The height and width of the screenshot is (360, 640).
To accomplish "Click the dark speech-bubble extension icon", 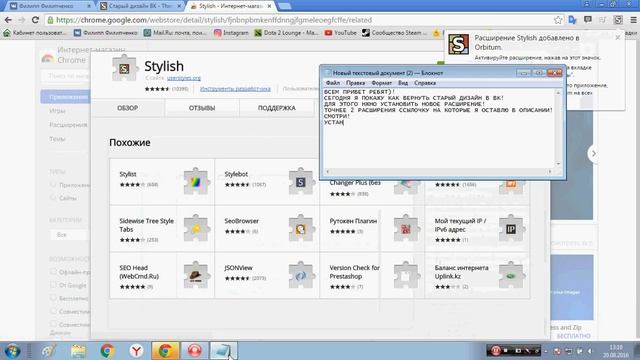I will click(588, 20).
